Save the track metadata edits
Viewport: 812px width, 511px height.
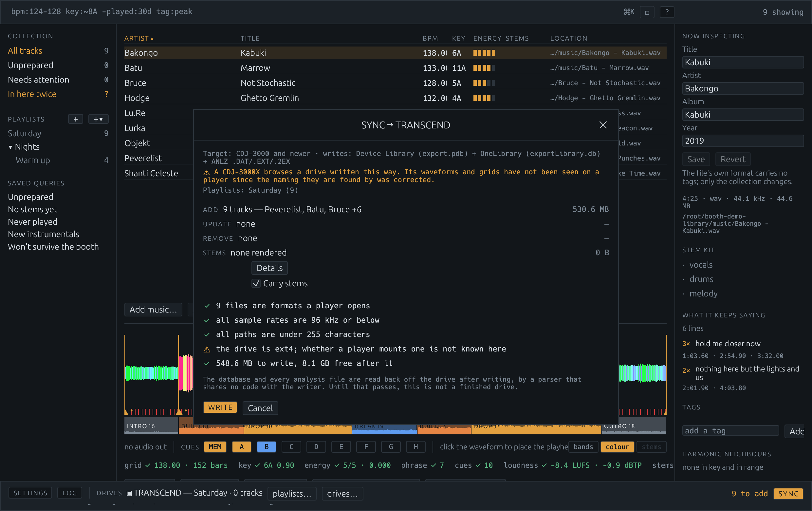pos(696,159)
